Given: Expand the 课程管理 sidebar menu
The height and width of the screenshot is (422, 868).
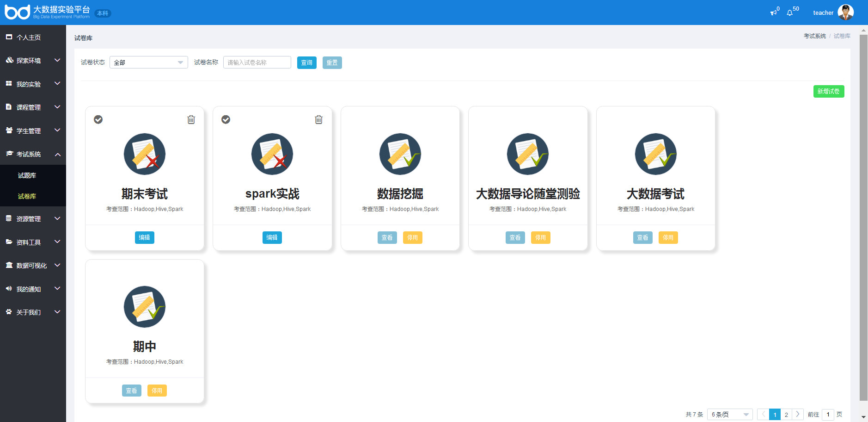Looking at the screenshot, I should pyautogui.click(x=33, y=107).
